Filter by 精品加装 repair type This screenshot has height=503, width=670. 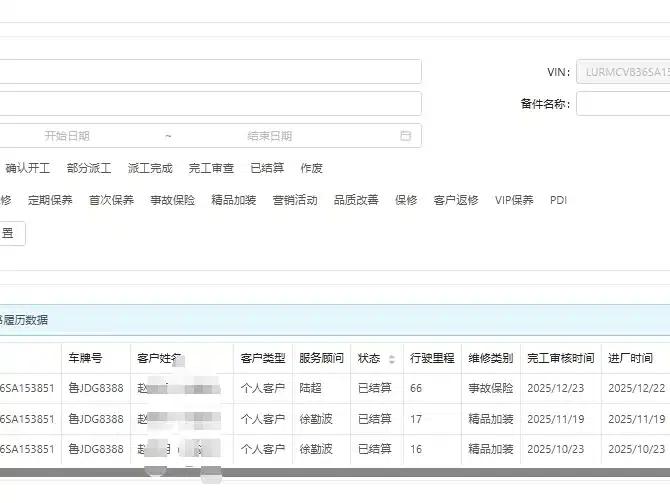point(233,200)
